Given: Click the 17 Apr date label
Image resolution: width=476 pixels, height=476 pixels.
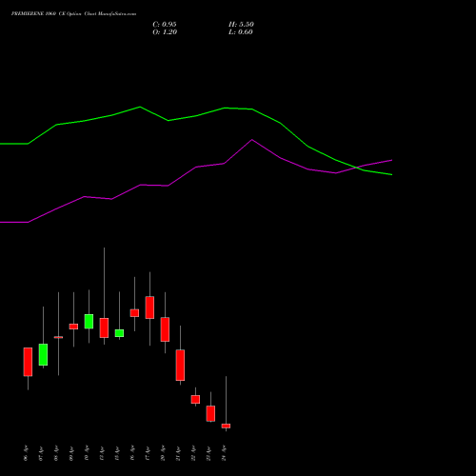Looking at the screenshot, I should 148,453.
